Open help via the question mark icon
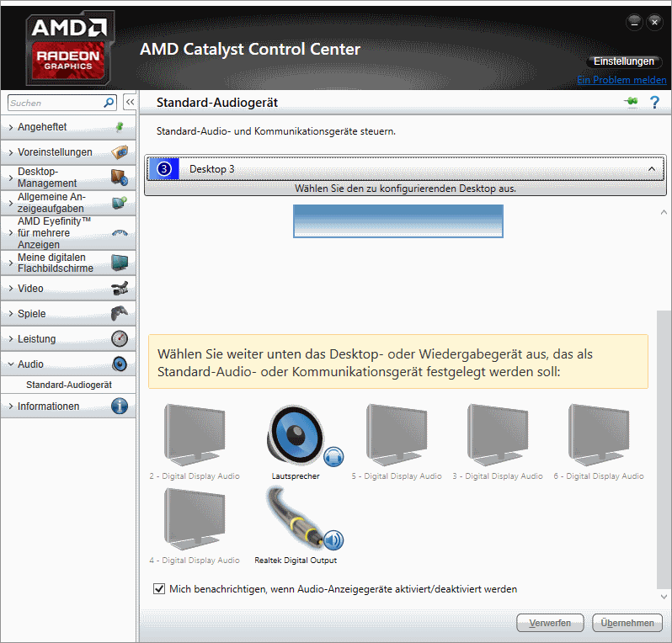Viewport: 672px width, 643px height. (654, 103)
